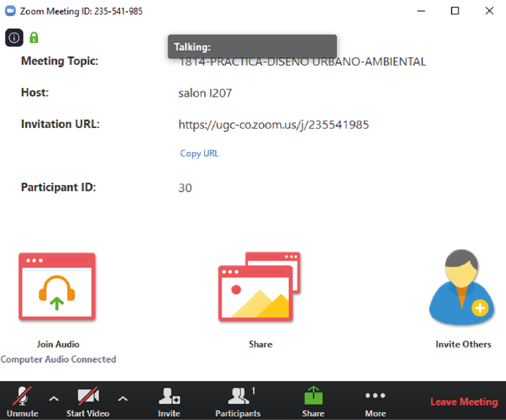
Task: Click the Invite Others label
Action: coord(464,344)
